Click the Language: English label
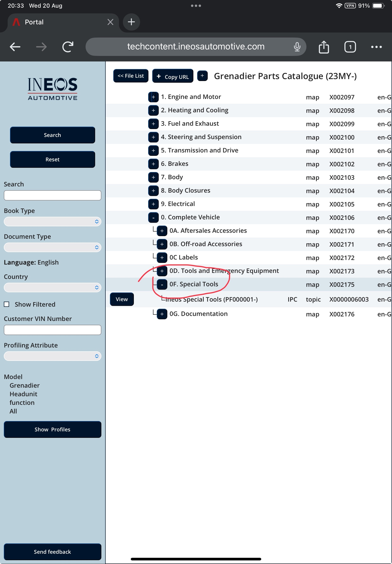 pos(31,262)
